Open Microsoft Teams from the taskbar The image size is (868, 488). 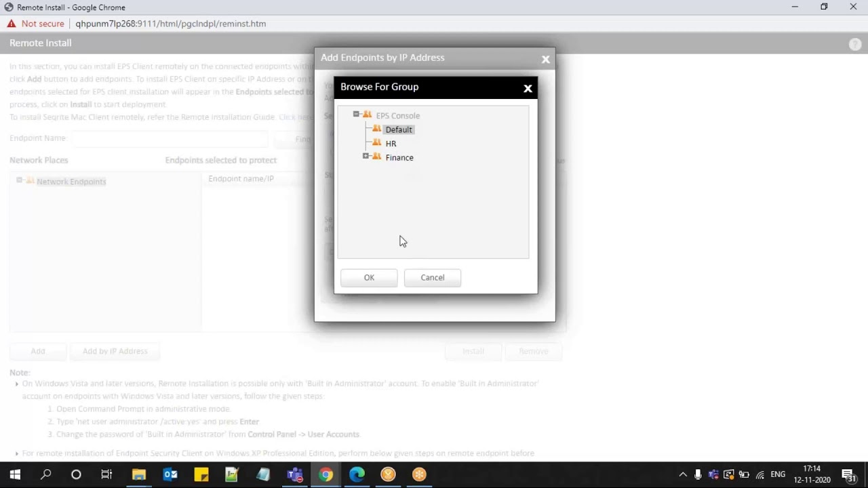click(x=294, y=474)
